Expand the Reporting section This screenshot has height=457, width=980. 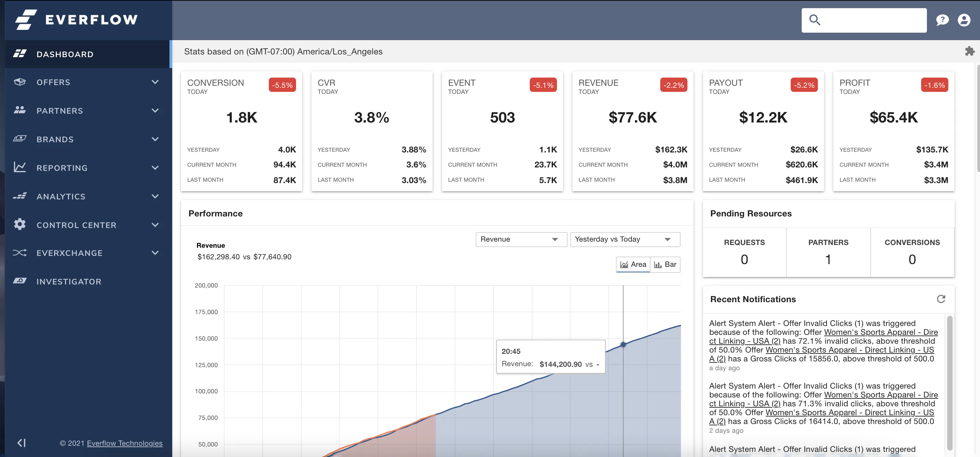point(62,167)
